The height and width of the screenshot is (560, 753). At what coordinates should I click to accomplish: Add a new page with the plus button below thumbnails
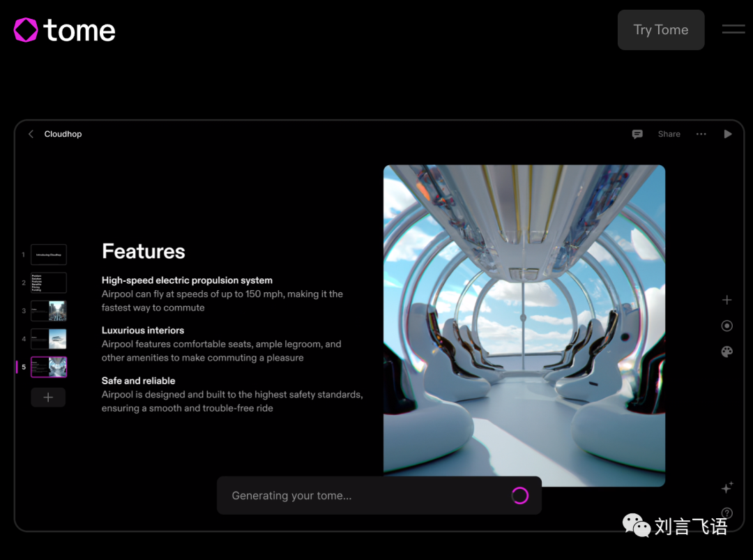(x=48, y=397)
